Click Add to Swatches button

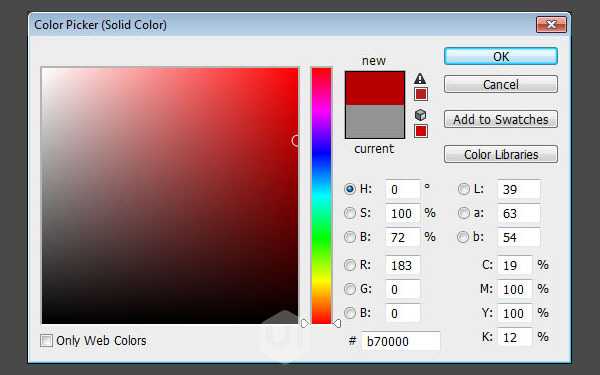coord(501,119)
